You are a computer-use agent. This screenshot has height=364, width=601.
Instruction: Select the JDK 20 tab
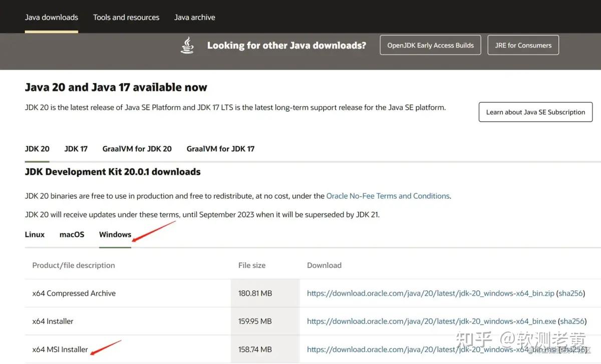tap(37, 149)
